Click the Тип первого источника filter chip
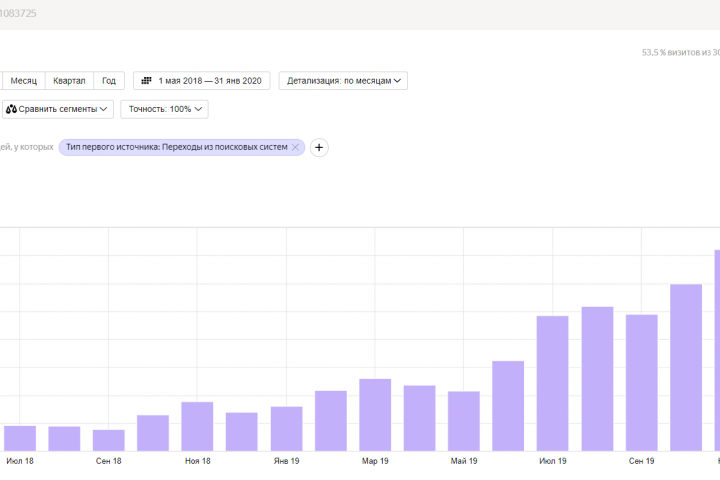The height and width of the screenshot is (480, 720). [x=175, y=147]
